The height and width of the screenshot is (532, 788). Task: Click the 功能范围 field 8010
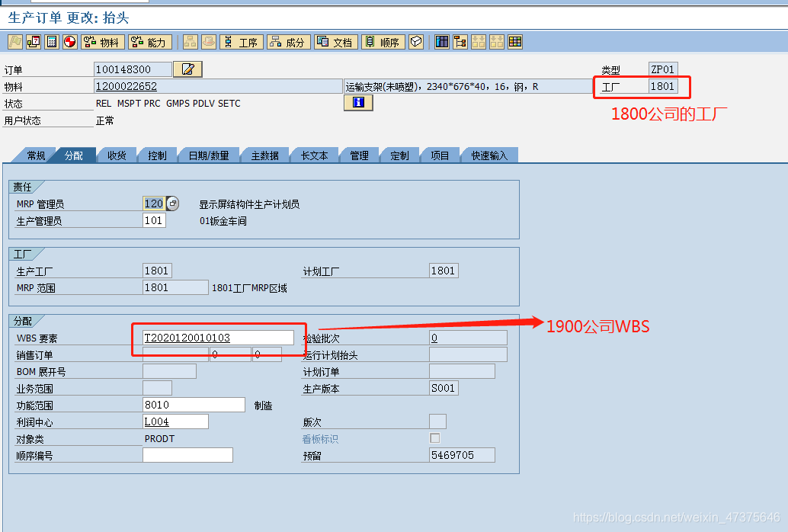(194, 405)
